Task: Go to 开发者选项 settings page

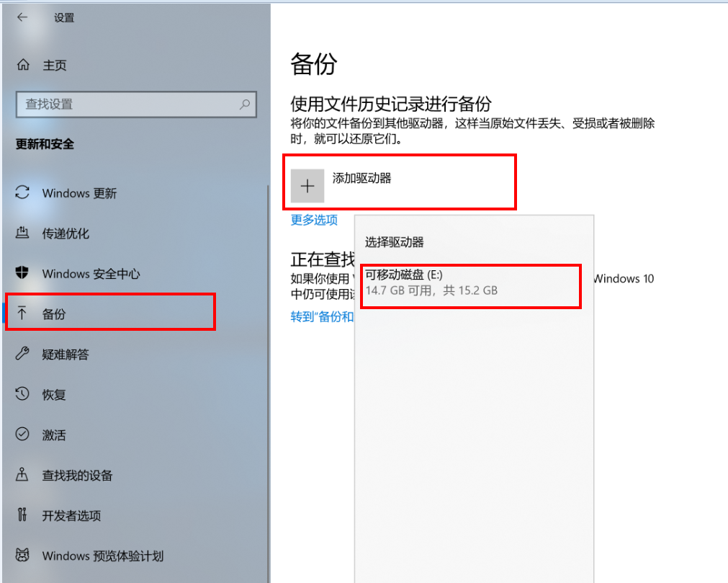Action: (71, 516)
